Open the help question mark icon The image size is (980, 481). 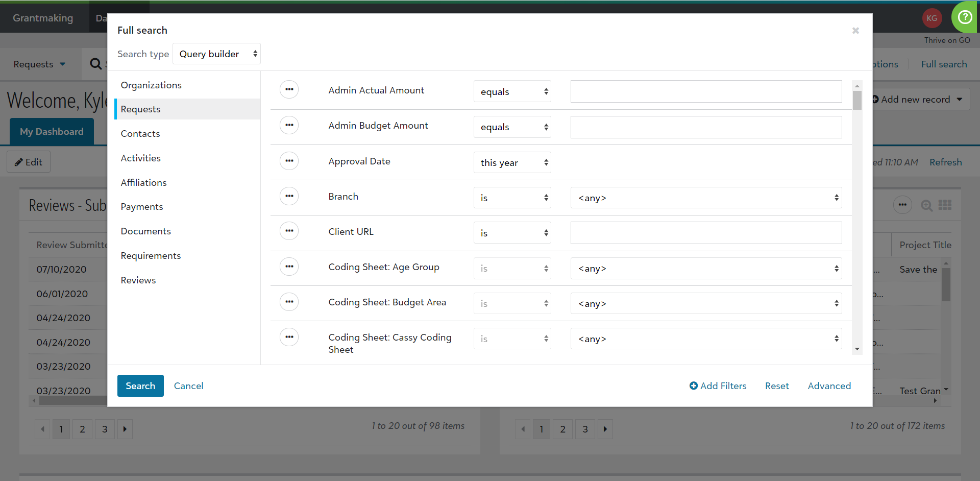click(965, 17)
